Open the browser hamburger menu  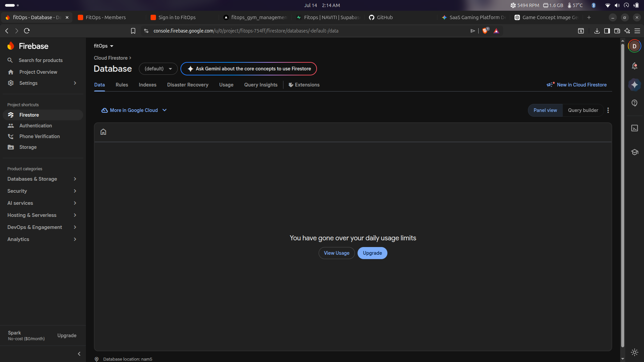[x=637, y=31]
